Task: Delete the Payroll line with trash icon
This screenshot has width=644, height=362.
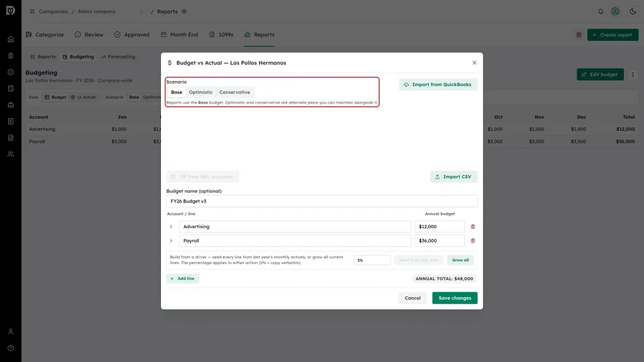Action: coord(473,241)
